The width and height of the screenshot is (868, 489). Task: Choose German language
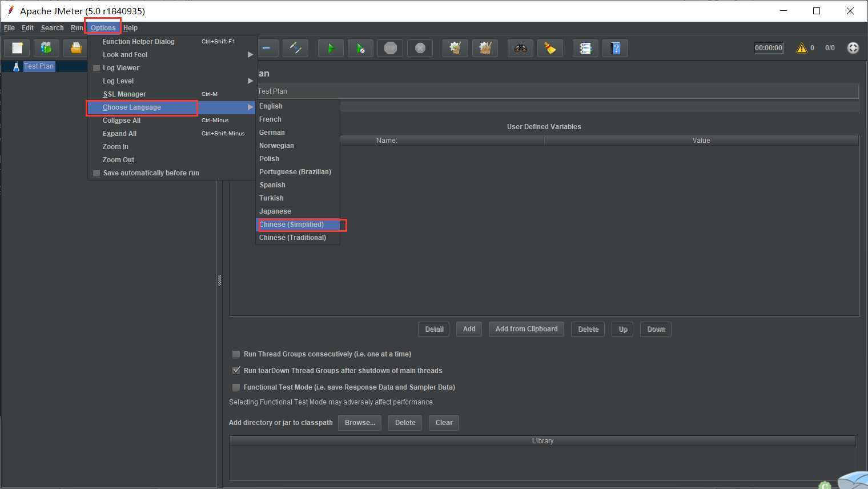(298, 133)
